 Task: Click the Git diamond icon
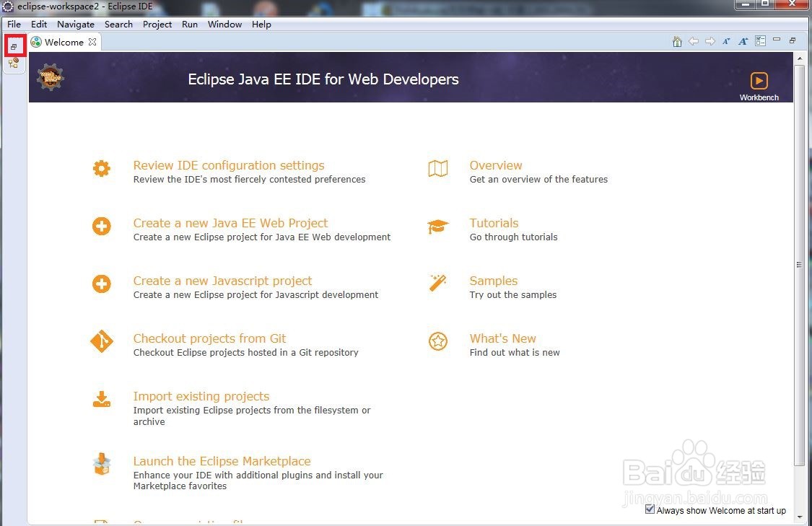(102, 341)
